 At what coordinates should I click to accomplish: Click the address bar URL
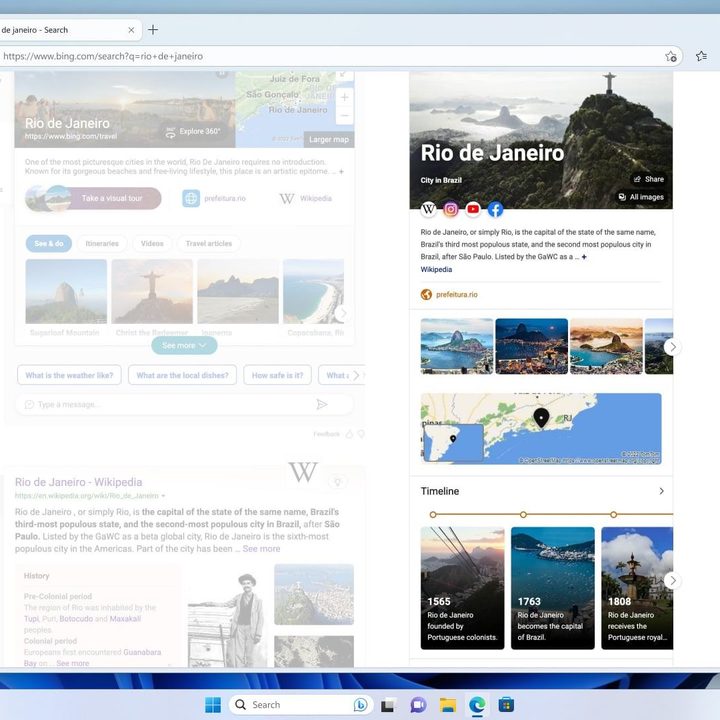[103, 56]
